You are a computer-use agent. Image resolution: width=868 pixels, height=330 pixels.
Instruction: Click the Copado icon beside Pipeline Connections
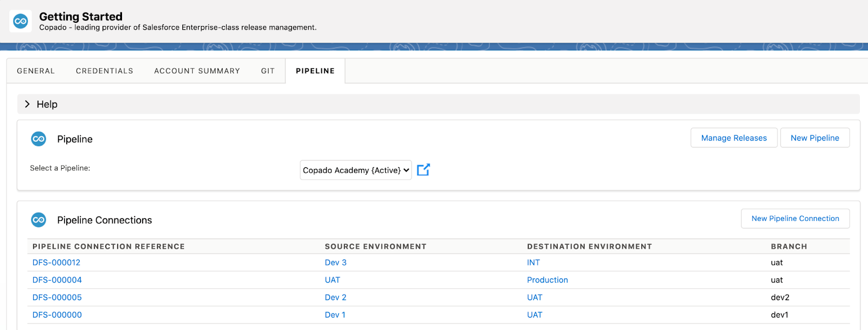point(39,220)
